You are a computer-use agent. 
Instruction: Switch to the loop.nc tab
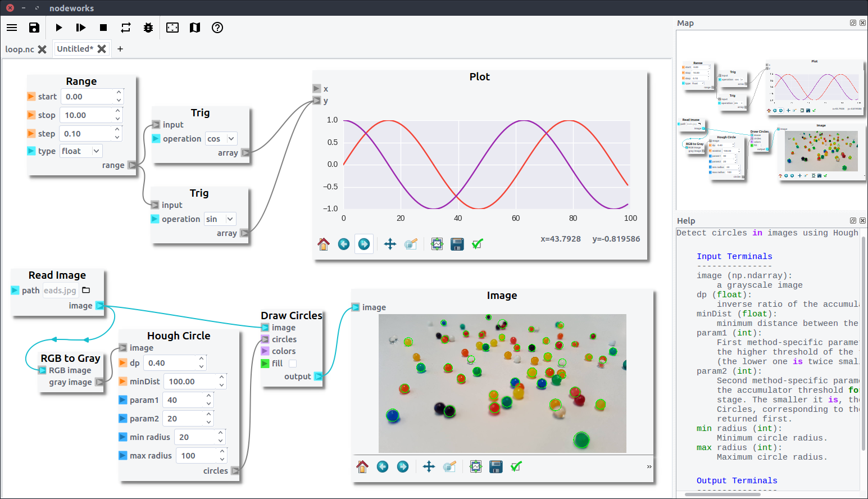coord(20,49)
